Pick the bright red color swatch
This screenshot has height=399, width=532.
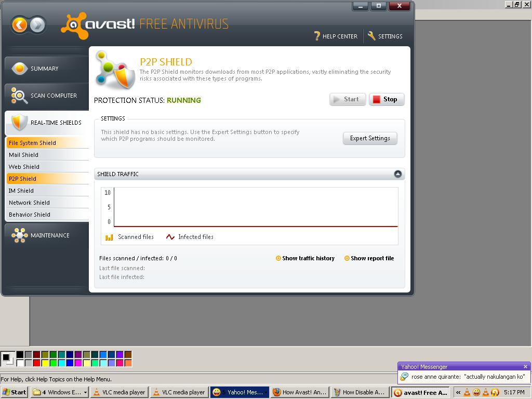click(x=37, y=363)
